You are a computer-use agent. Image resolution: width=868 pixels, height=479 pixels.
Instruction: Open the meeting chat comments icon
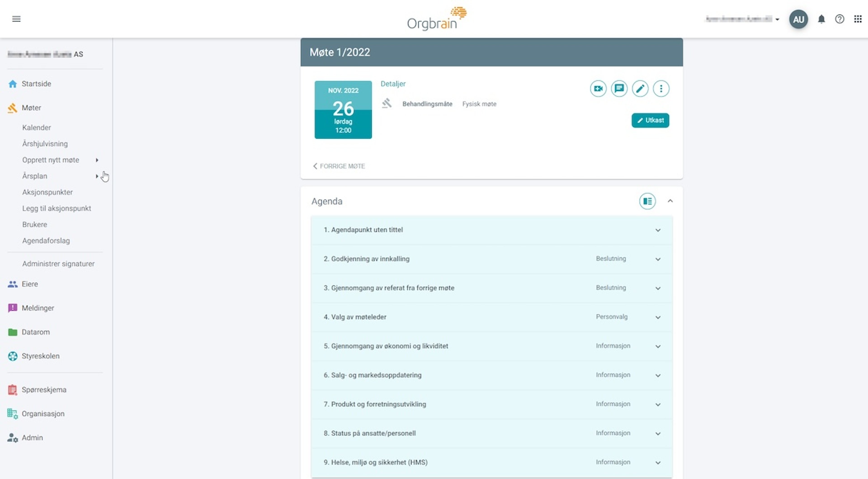(619, 89)
